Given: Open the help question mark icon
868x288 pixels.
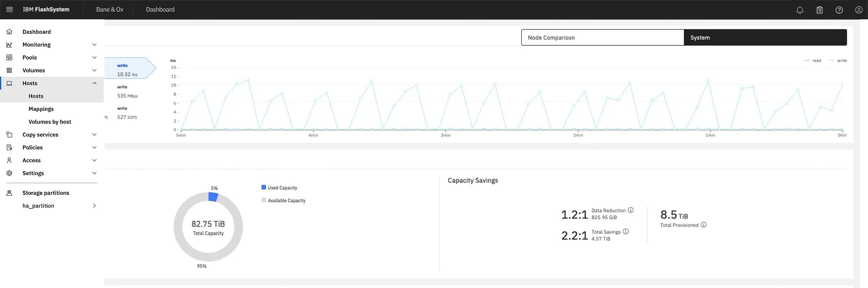Looking at the screenshot, I should tap(839, 10).
